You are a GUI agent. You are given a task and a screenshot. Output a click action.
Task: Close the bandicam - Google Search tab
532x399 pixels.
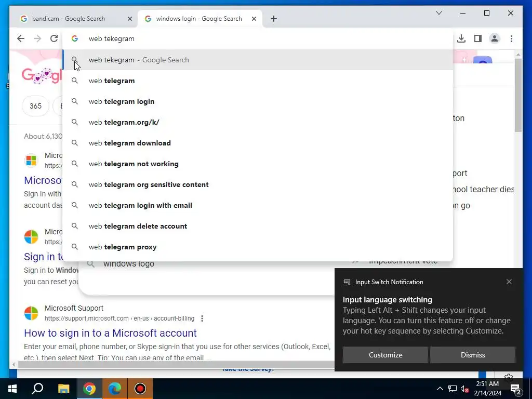tap(129, 19)
